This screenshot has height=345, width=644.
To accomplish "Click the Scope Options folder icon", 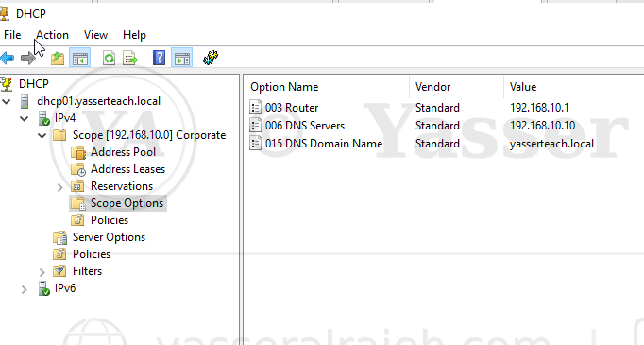I will (78, 203).
